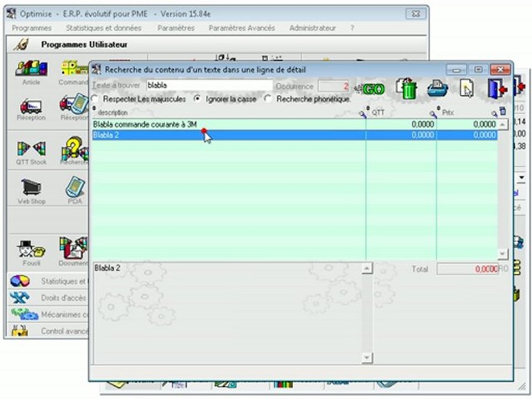This screenshot has height=399, width=532.
Task: Select Ignorer la casse option
Action: click(197, 99)
